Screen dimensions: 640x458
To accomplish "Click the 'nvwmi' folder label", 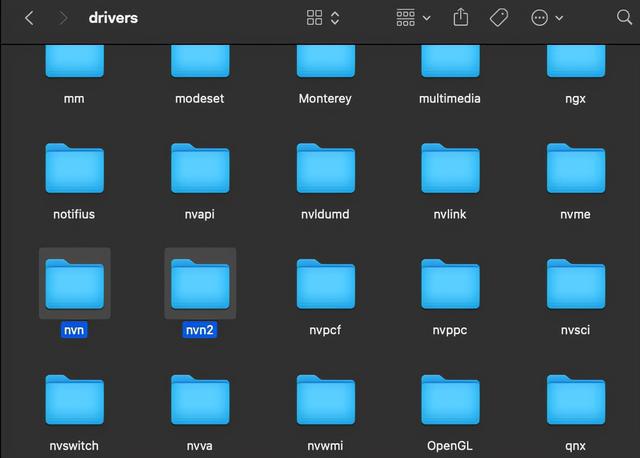I will 325,446.
